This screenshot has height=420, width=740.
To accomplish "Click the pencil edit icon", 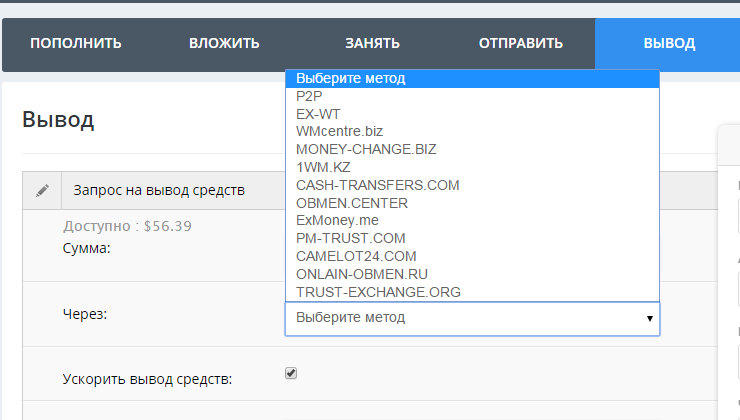I will (x=42, y=190).
